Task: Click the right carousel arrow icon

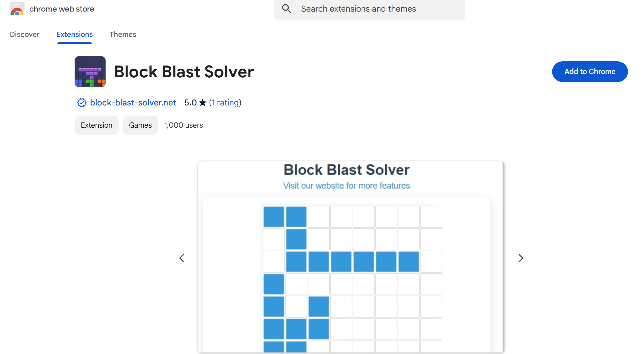Action: (522, 258)
